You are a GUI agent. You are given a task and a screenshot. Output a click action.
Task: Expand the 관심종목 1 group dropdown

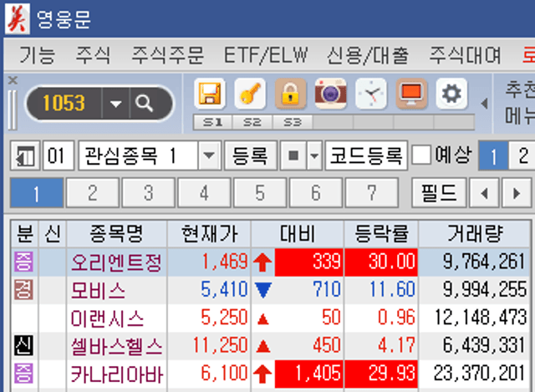tap(209, 156)
